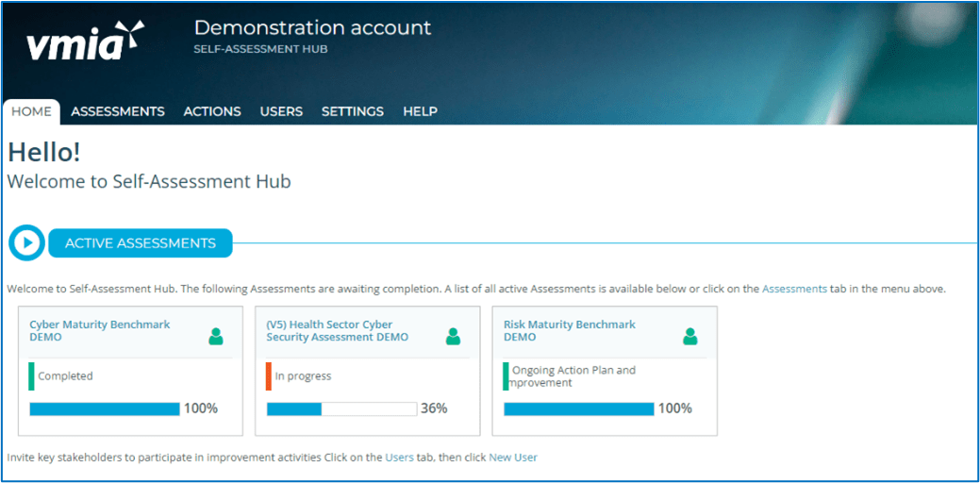Image resolution: width=980 pixels, height=483 pixels.
Task: Click user icon on Cyber Maturity Benchmark card
Action: point(216,337)
